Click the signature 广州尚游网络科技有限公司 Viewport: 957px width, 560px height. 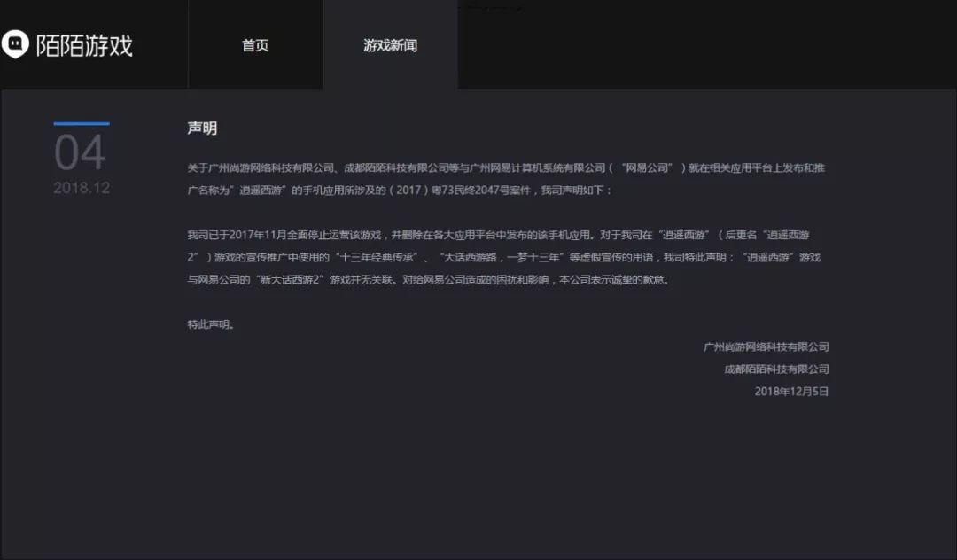pyautogui.click(x=766, y=347)
